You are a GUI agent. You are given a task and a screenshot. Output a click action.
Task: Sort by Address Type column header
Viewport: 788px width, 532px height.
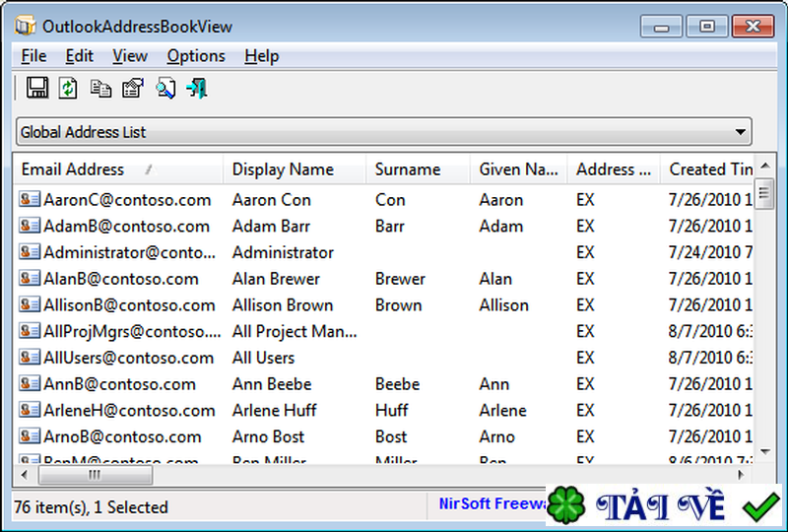(x=614, y=169)
